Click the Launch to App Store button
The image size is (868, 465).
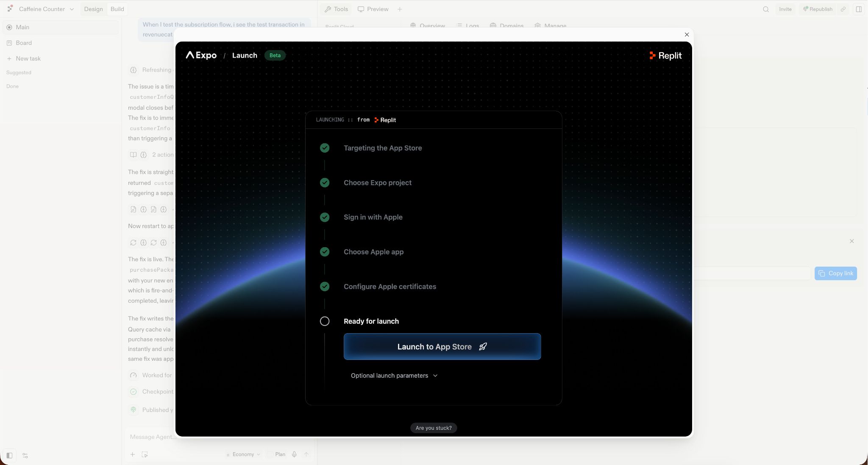tap(442, 346)
